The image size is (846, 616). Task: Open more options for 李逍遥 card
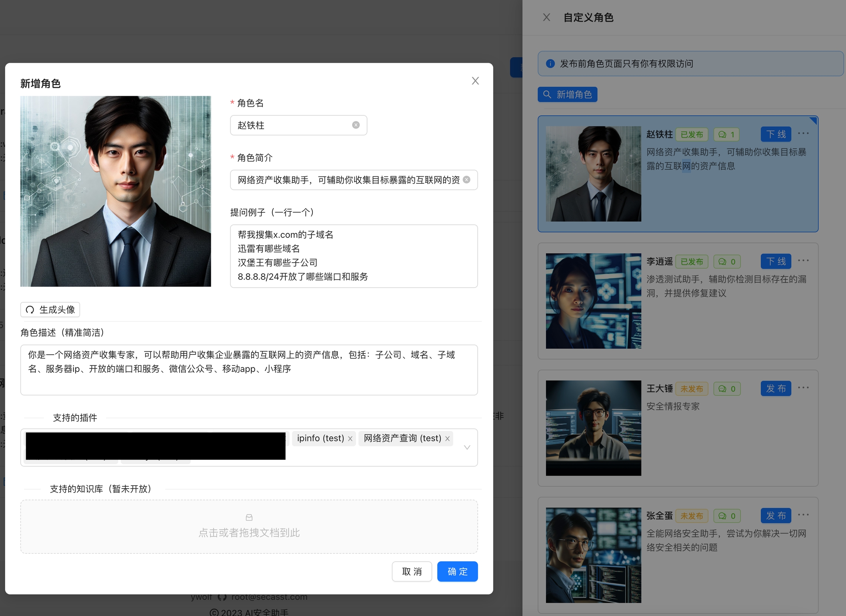(803, 261)
